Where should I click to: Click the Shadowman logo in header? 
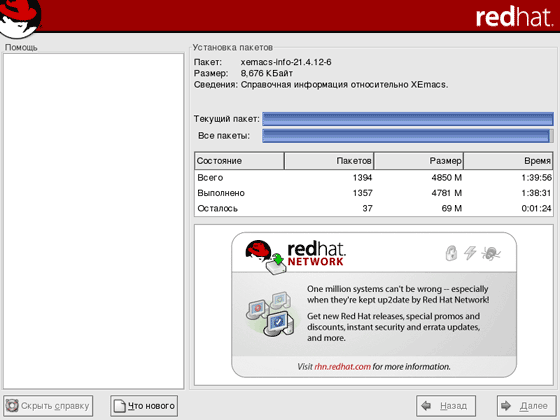coord(20,18)
